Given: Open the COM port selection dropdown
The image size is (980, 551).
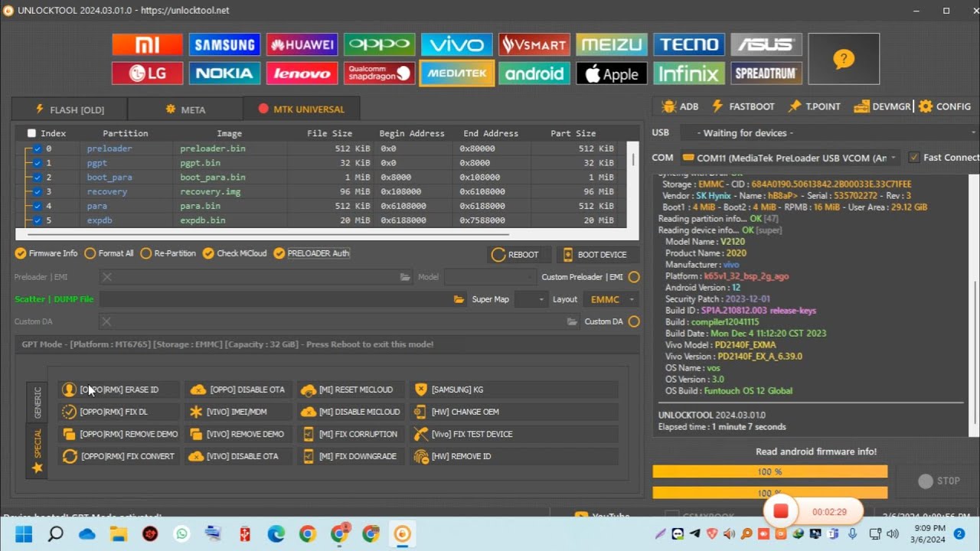Looking at the screenshot, I should (x=789, y=158).
